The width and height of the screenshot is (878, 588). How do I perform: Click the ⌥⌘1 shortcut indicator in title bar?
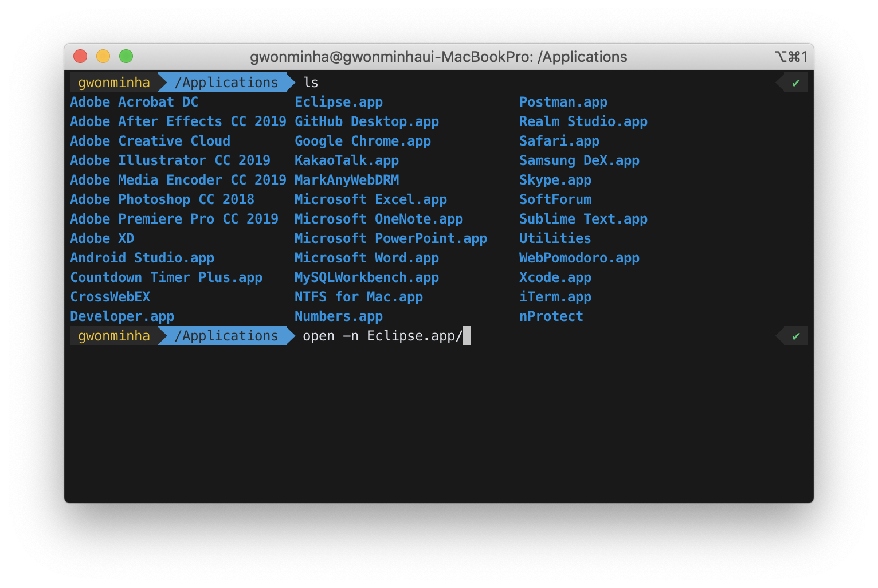[x=791, y=57]
